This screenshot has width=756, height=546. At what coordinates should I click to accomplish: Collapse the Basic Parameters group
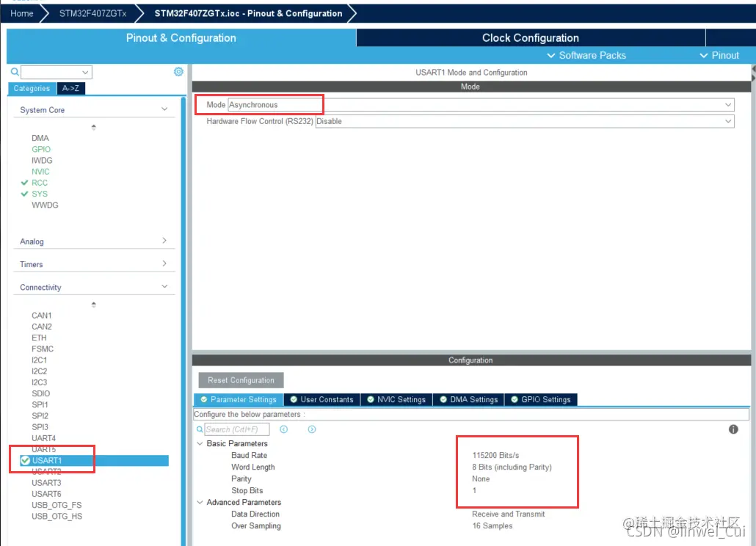point(200,443)
